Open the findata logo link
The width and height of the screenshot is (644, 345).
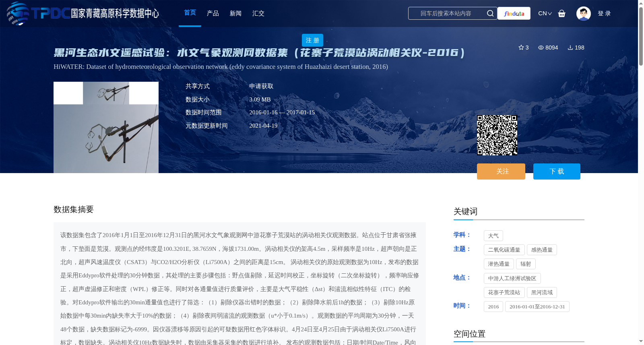[x=514, y=13]
